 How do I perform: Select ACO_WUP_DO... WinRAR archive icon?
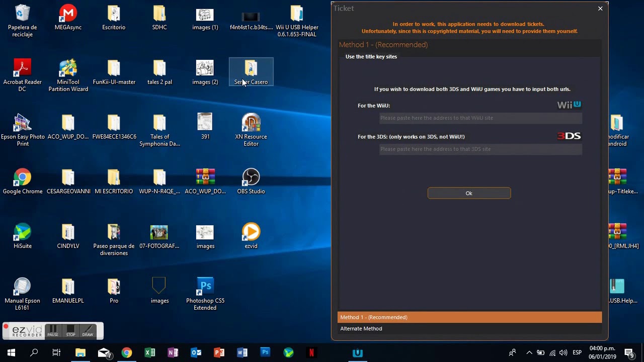[x=205, y=182]
